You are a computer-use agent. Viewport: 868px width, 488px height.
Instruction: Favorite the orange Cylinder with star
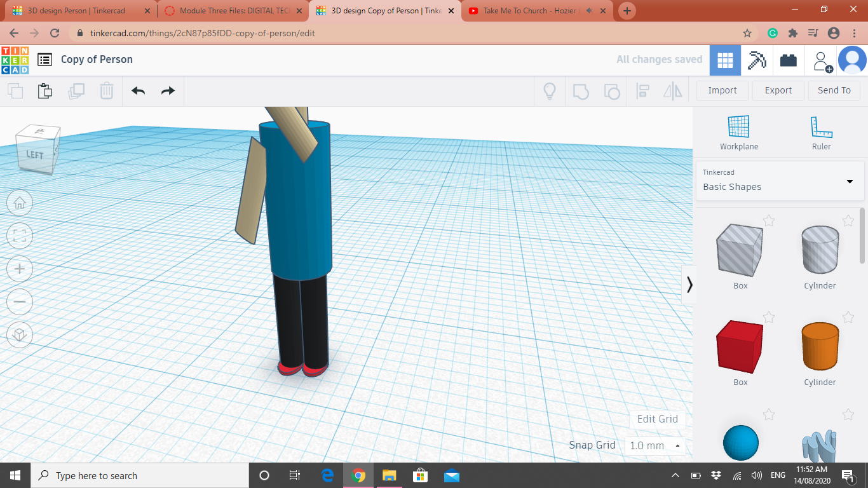[848, 317]
